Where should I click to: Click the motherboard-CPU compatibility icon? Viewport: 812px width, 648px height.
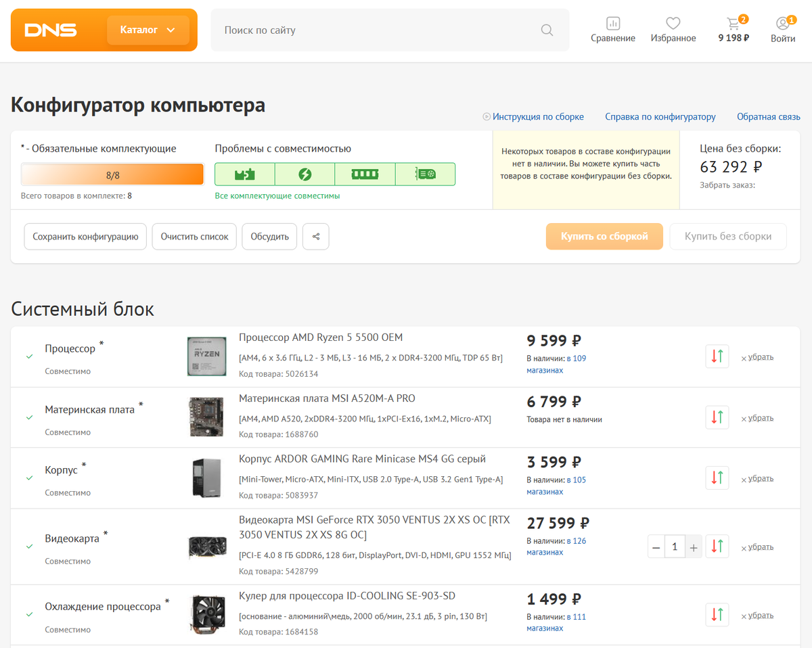point(245,175)
